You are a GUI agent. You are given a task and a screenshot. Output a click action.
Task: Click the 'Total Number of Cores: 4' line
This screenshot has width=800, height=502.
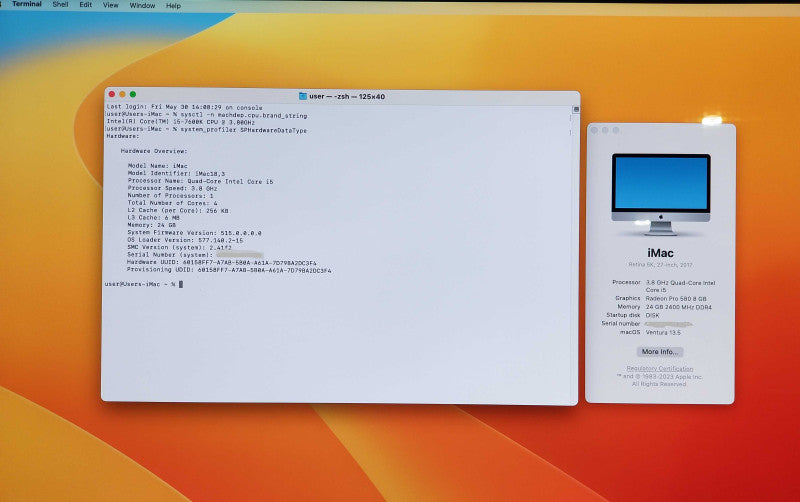[172, 203]
